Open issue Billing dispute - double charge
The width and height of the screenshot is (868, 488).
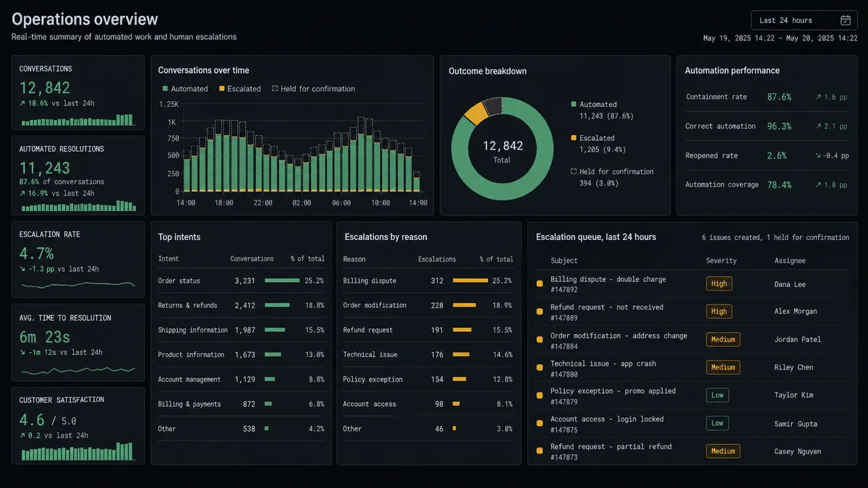click(x=608, y=279)
